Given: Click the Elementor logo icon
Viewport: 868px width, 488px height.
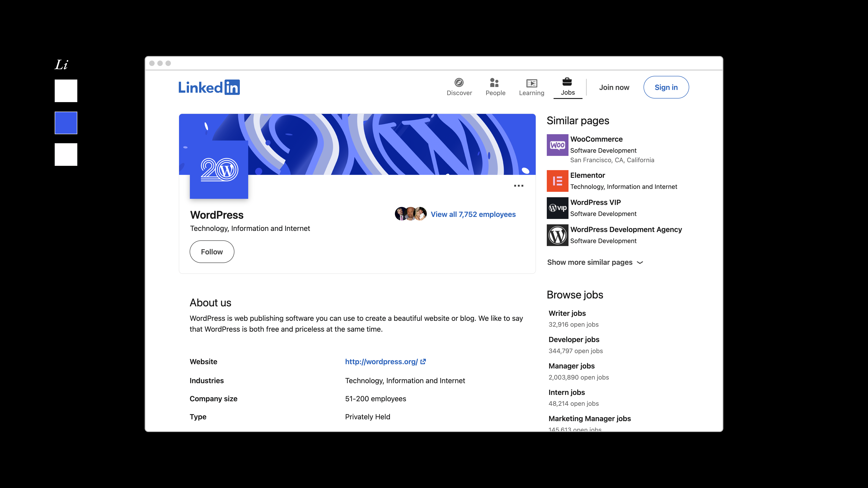Looking at the screenshot, I should pos(557,181).
